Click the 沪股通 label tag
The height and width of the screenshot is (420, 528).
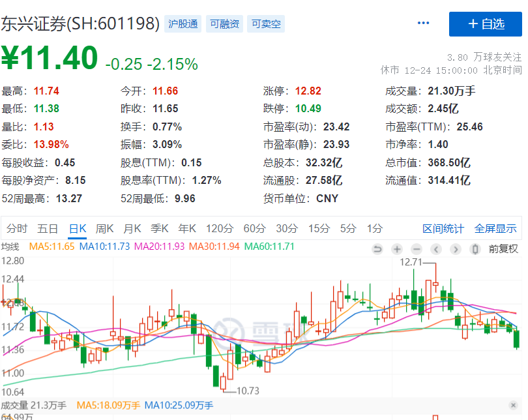tap(182, 23)
